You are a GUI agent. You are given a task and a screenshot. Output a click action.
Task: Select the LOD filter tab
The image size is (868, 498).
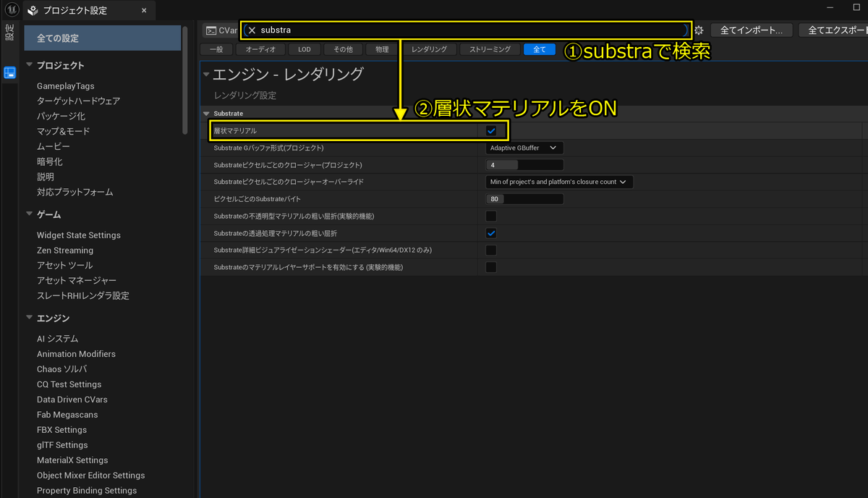(304, 49)
